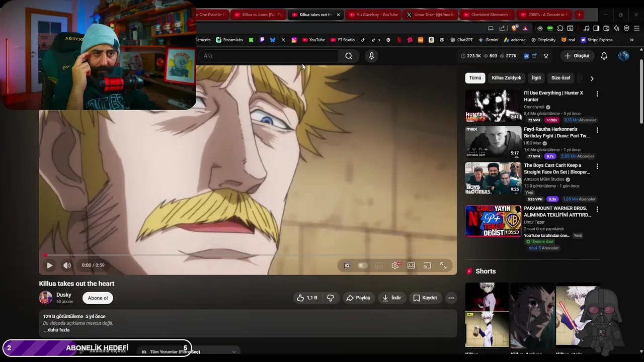Select the Killua Zoldyck filter chip
This screenshot has width=644, height=362.
point(506,78)
